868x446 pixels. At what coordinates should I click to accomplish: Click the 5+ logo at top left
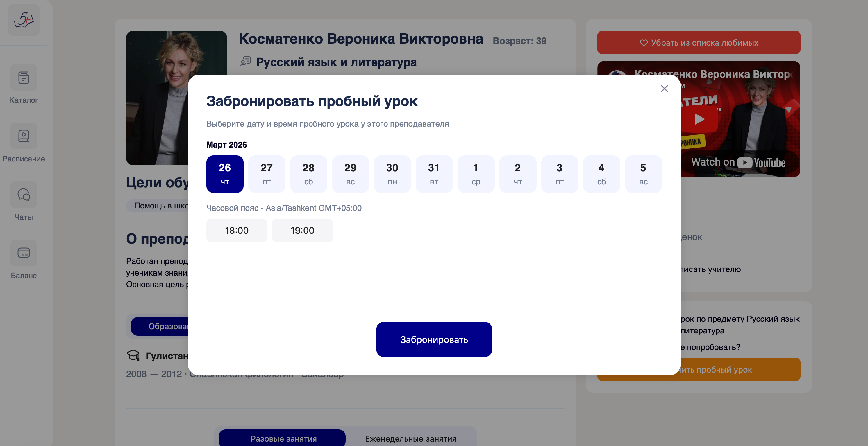tap(23, 20)
